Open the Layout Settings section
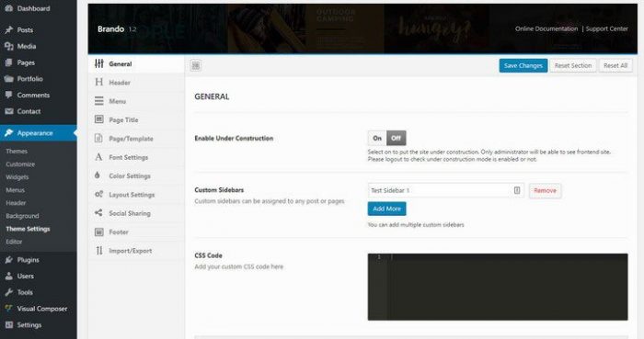This screenshot has height=339, width=644. 136,194
